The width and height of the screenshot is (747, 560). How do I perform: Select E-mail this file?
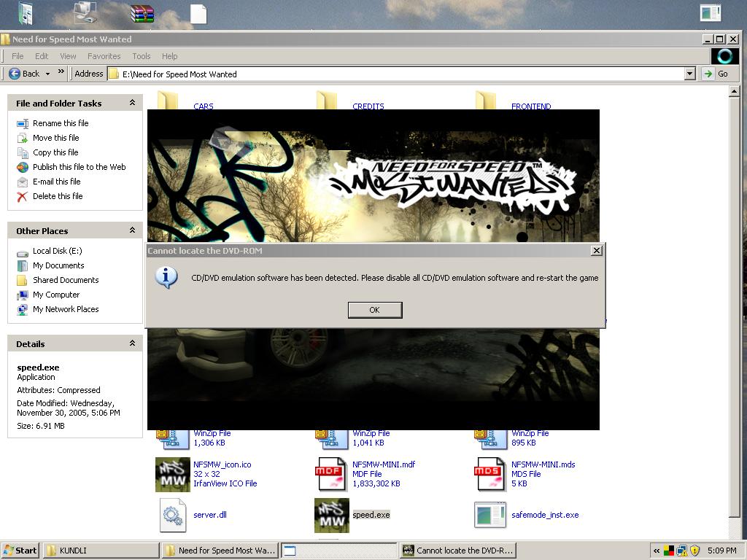click(56, 182)
